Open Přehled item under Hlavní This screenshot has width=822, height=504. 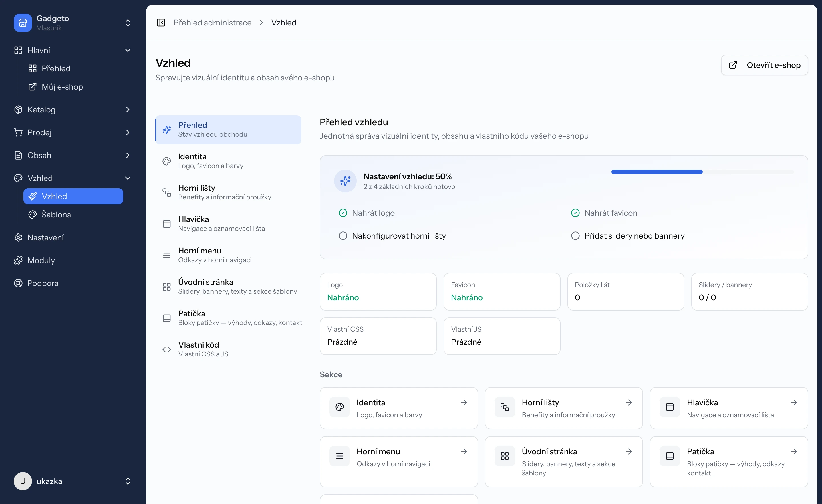[73, 68]
